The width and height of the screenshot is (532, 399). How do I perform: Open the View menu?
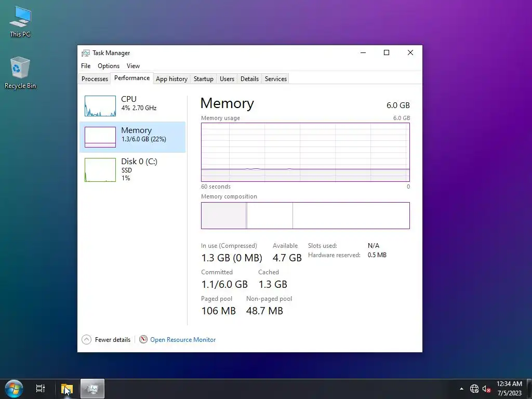[x=134, y=66]
